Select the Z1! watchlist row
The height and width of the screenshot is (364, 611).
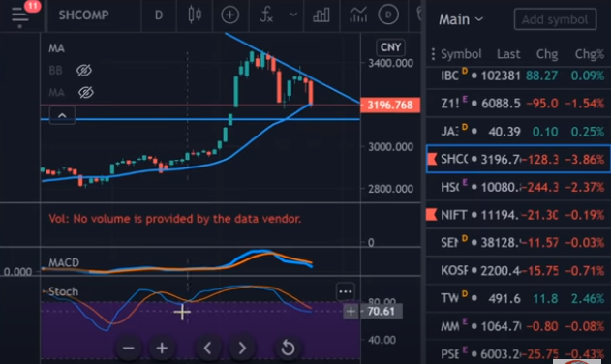tap(518, 104)
